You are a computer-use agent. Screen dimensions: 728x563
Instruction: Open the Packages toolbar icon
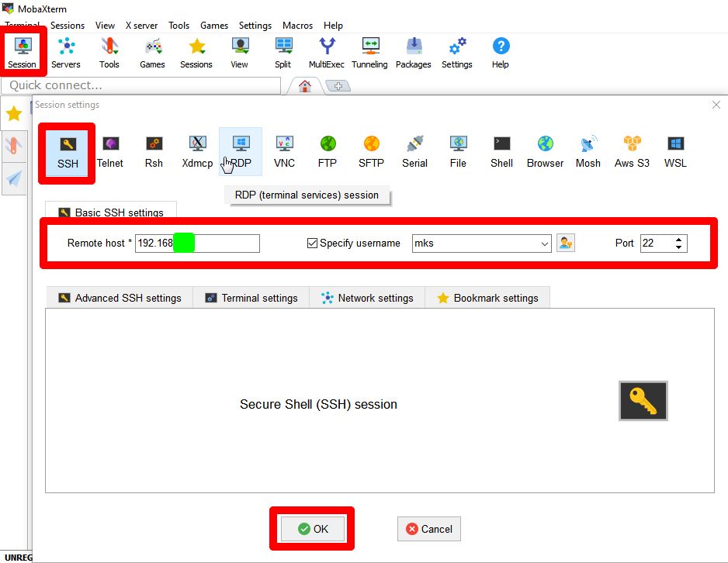(x=413, y=53)
